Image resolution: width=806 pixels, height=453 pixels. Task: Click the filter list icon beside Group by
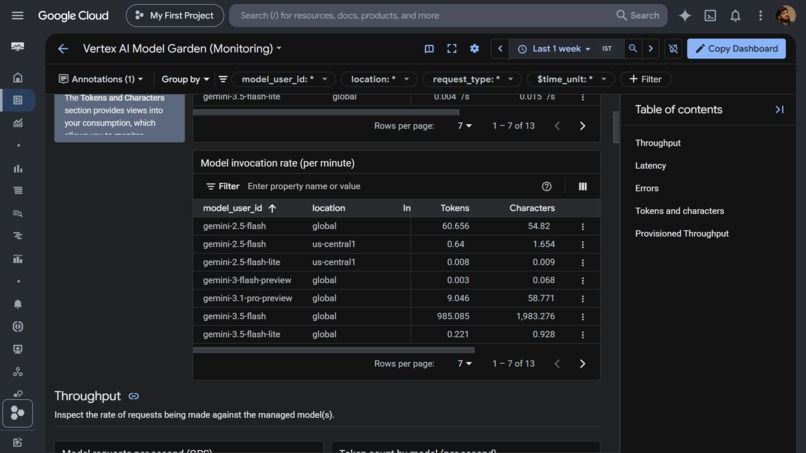click(223, 79)
